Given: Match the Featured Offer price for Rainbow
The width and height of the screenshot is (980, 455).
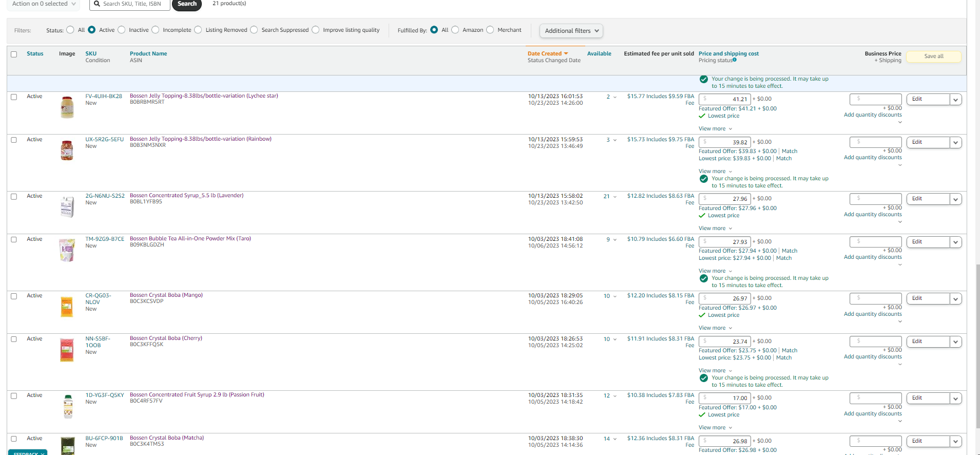Looking at the screenshot, I should click(790, 151).
